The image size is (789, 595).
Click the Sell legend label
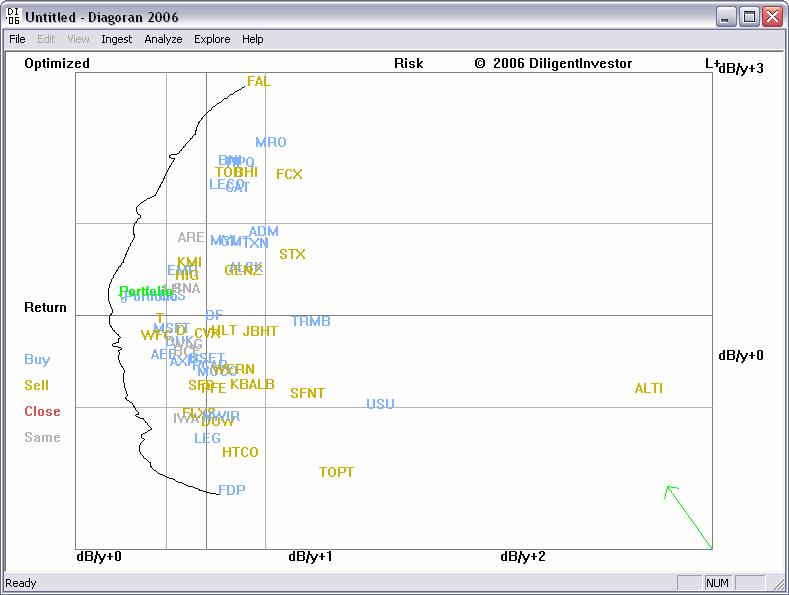pos(36,386)
